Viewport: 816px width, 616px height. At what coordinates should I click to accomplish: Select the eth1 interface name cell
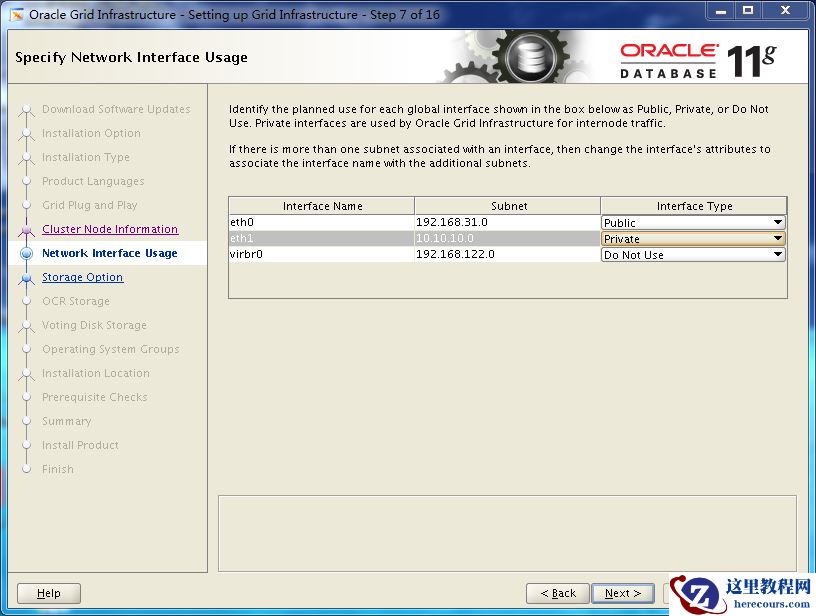tap(322, 238)
